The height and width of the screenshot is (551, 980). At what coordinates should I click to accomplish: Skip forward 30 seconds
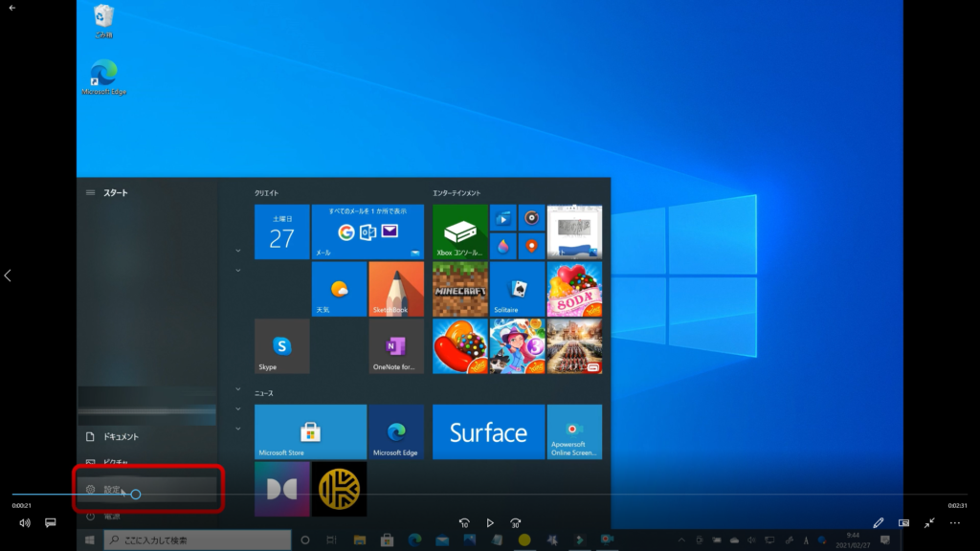(x=516, y=523)
